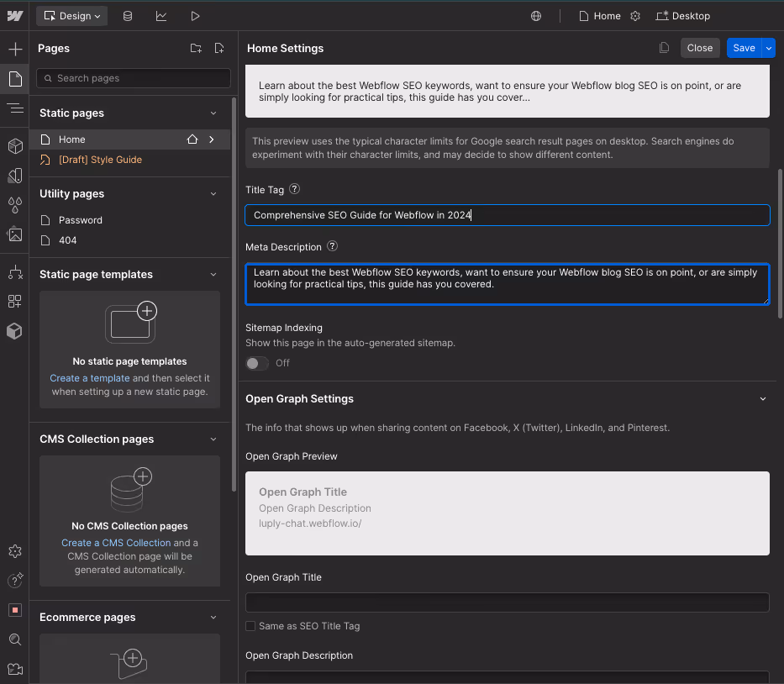Viewport: 784px width, 684px height.
Task: Open site Settings gear in left sidebar
Action: pos(15,551)
